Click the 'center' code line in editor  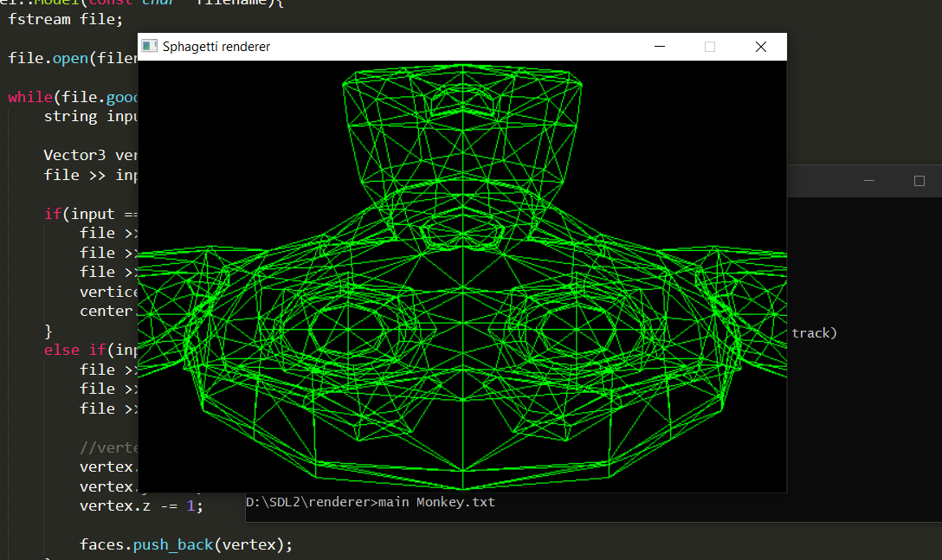pyautogui.click(x=108, y=312)
